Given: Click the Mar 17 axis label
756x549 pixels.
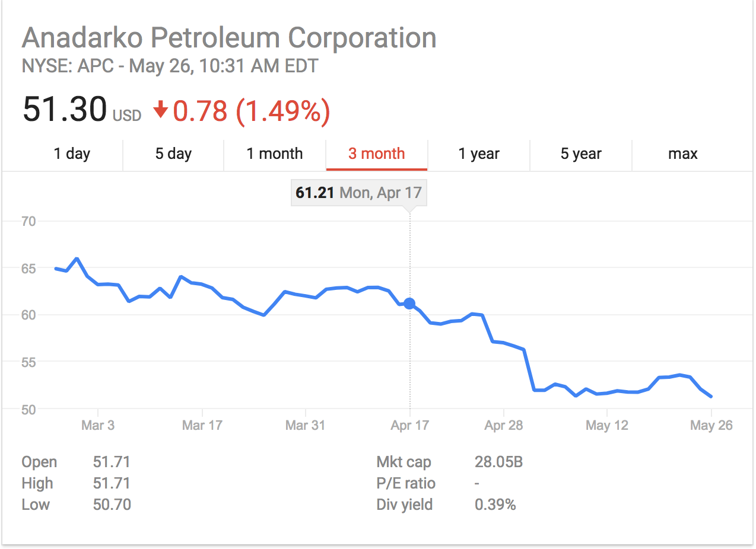Looking at the screenshot, I should tap(202, 425).
